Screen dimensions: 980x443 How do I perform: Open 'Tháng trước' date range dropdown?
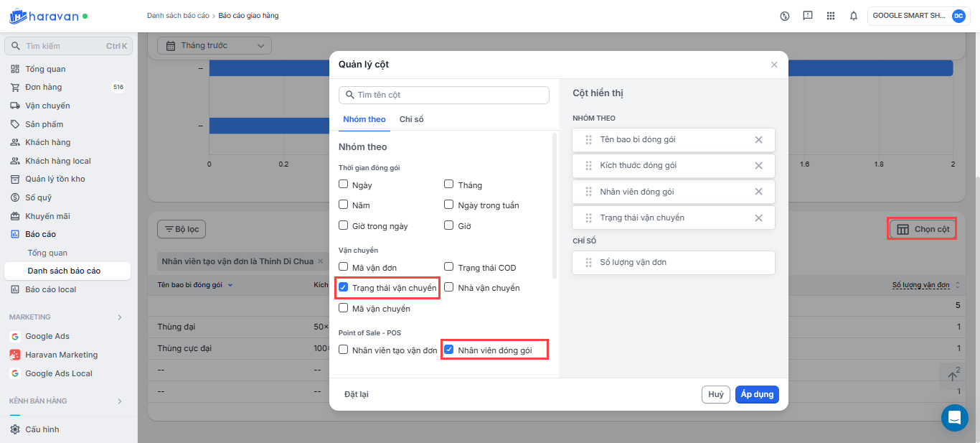(214, 46)
